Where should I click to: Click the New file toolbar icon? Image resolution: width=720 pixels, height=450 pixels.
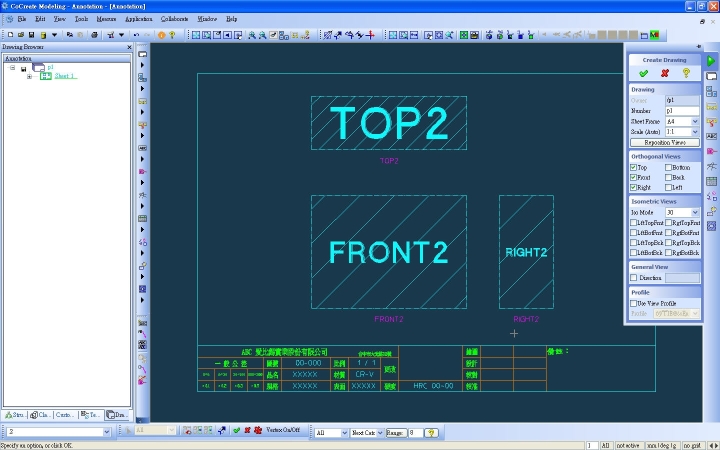pyautogui.click(x=10, y=35)
